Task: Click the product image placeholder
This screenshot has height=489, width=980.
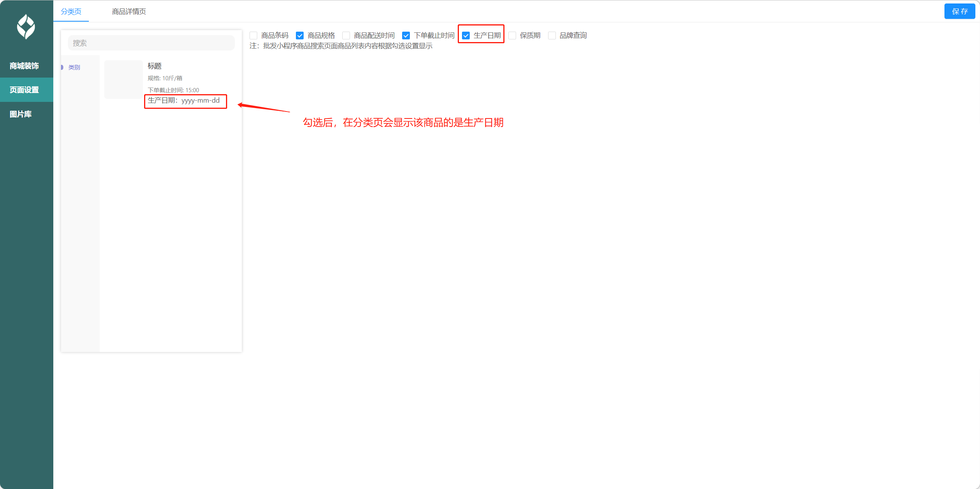Action: [124, 80]
